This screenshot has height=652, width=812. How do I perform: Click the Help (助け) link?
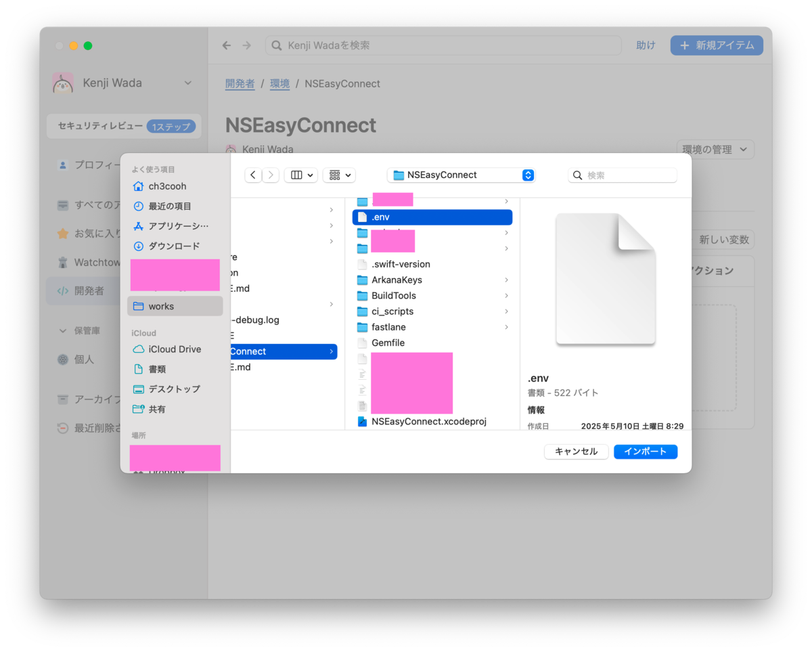pyautogui.click(x=646, y=45)
